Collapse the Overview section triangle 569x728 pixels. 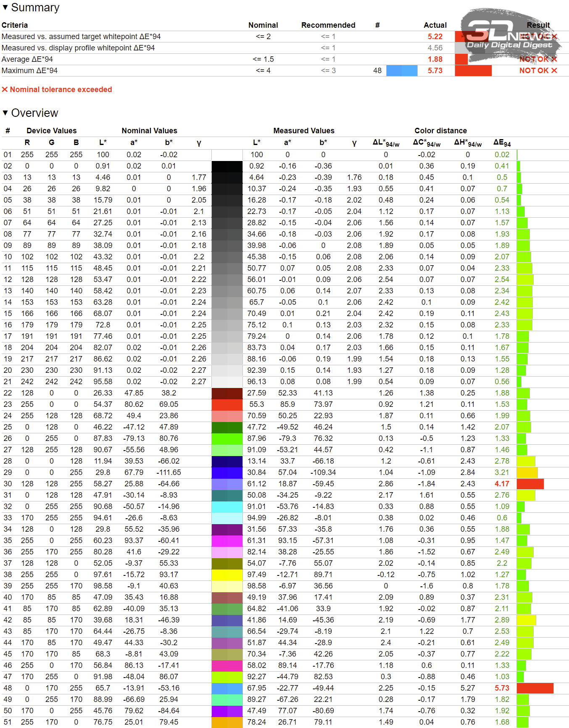pos(5,113)
